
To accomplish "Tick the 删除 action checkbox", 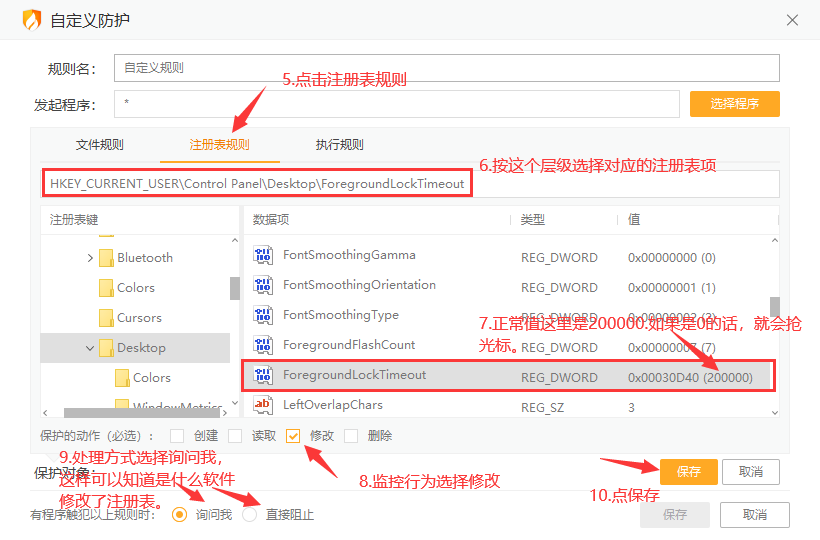I will [352, 436].
